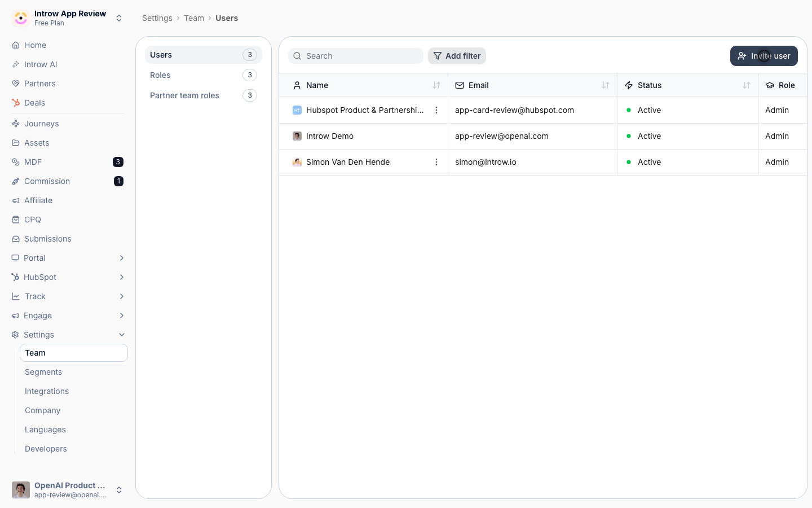Expand the Engage submenu chevron
The height and width of the screenshot is (508, 812).
(x=122, y=316)
